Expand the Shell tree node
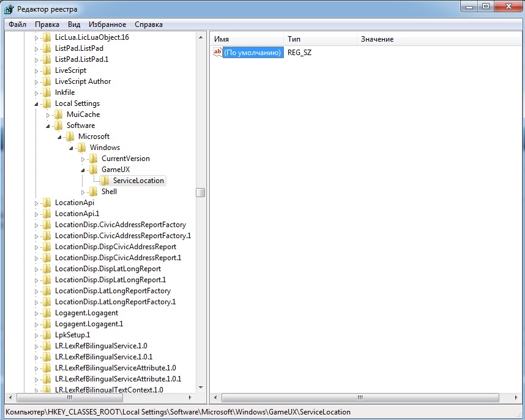Viewport: 525px width, 420px height. pos(83,192)
